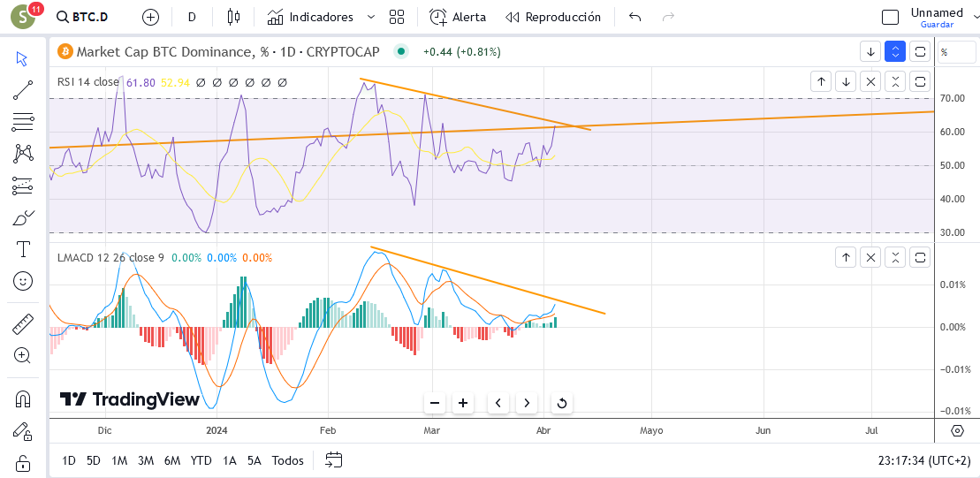The height and width of the screenshot is (478, 980).
Task: Open the emoji icons tool
Action: point(22,281)
